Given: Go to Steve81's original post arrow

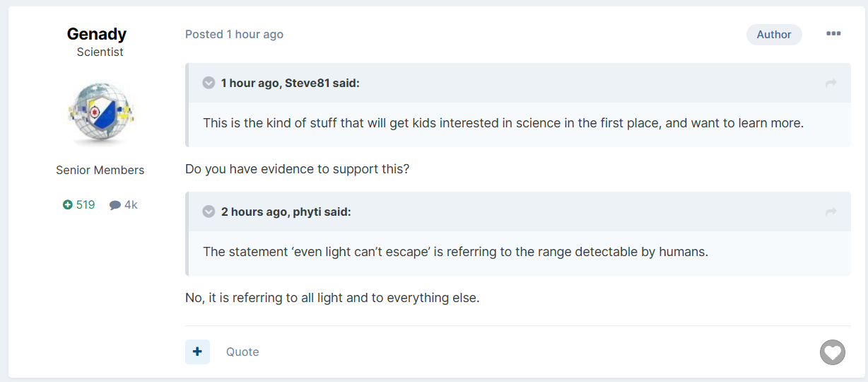Looking at the screenshot, I should point(831,83).
